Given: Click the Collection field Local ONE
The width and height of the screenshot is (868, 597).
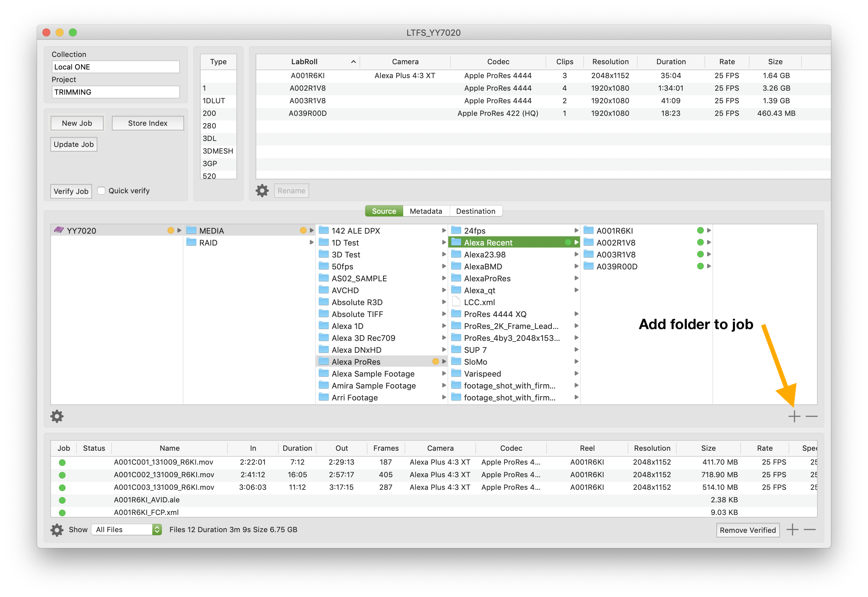Looking at the screenshot, I should click(116, 67).
